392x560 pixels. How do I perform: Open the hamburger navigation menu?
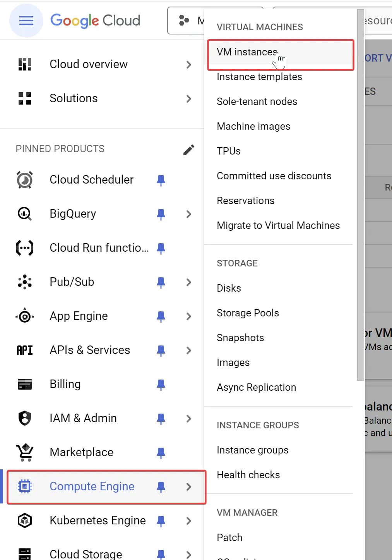point(26,21)
